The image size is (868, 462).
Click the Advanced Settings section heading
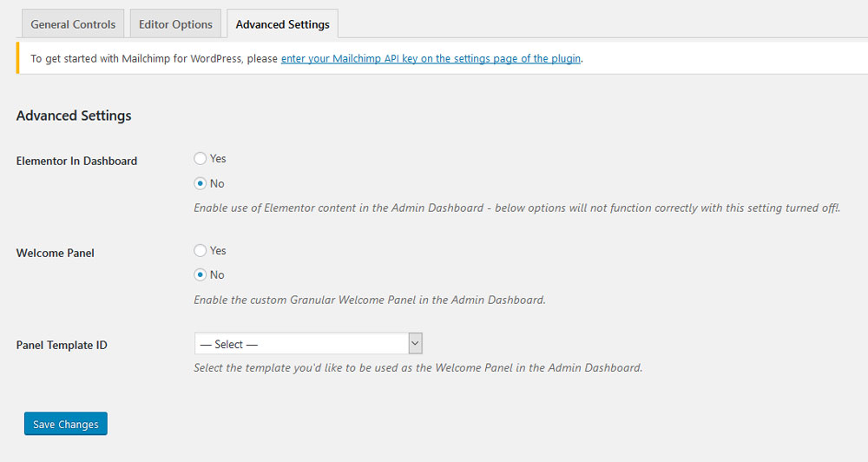(74, 115)
